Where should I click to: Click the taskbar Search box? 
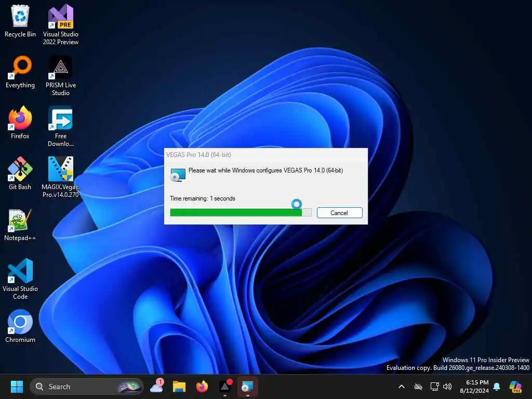(87, 387)
